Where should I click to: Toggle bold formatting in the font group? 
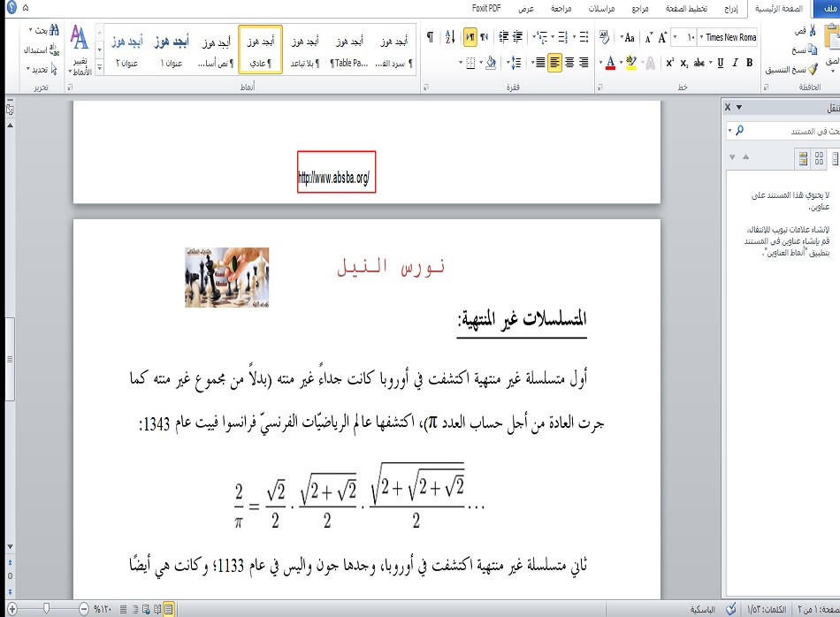(x=750, y=63)
